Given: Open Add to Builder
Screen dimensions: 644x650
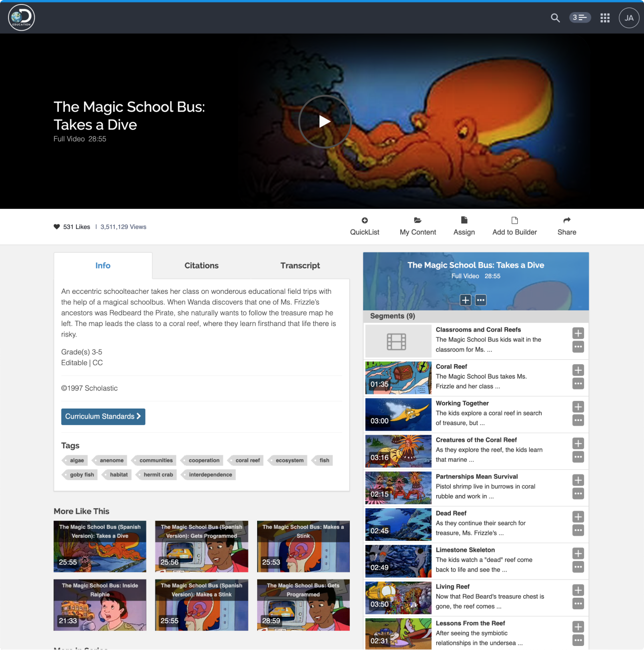Looking at the screenshot, I should (x=514, y=225).
